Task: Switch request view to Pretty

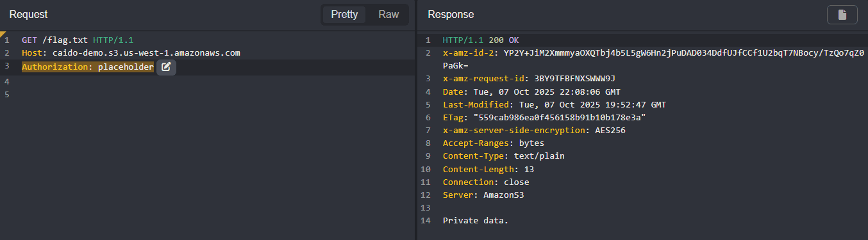Action: (344, 15)
